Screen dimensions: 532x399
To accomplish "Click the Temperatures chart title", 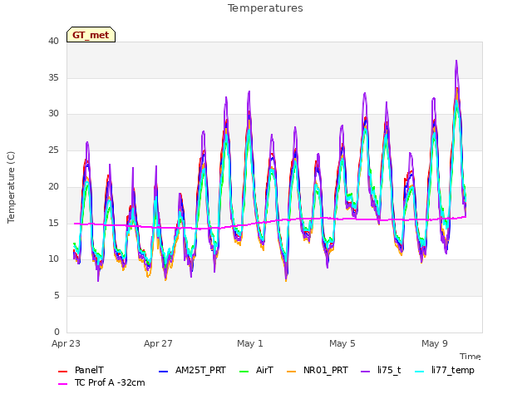I will 265,8.
